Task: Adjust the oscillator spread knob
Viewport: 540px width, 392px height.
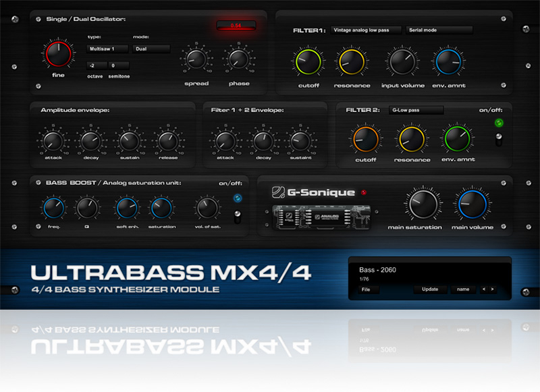Action: [196, 59]
